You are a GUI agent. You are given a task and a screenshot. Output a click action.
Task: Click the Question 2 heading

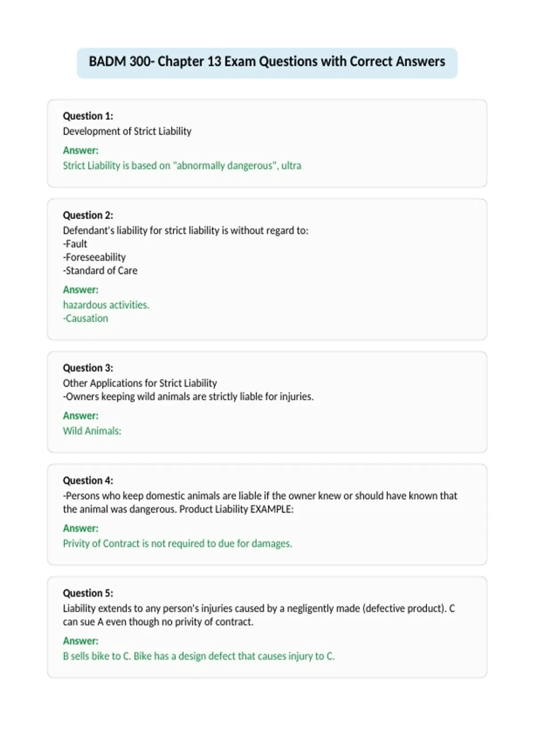[x=88, y=215]
